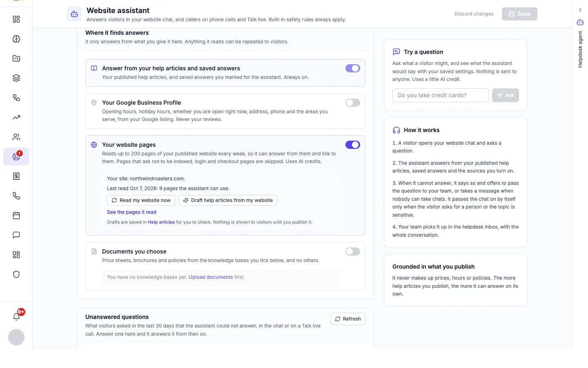This screenshot has height=368, width=588.
Task: Click the robot icon beside Website assistant title
Action: [x=74, y=14]
